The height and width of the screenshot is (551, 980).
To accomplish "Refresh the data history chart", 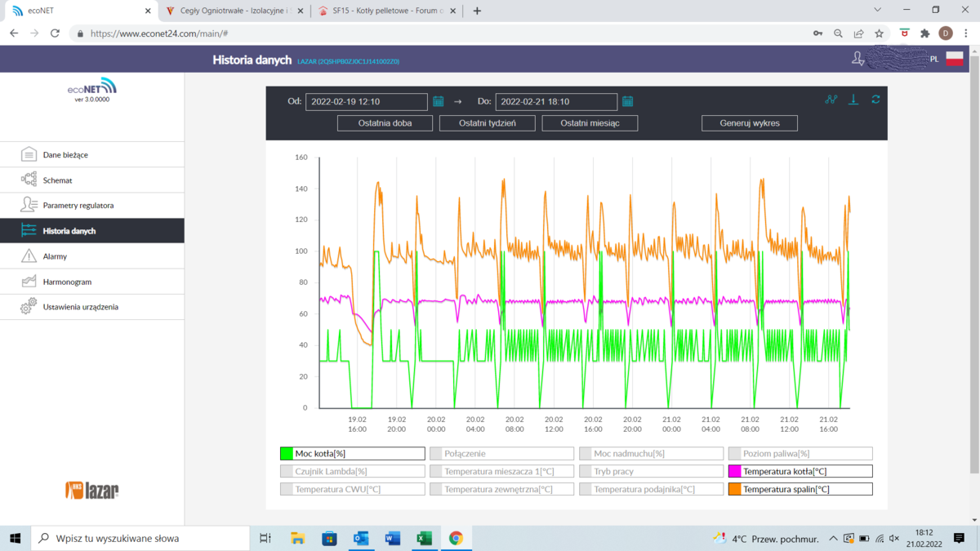I will [875, 100].
